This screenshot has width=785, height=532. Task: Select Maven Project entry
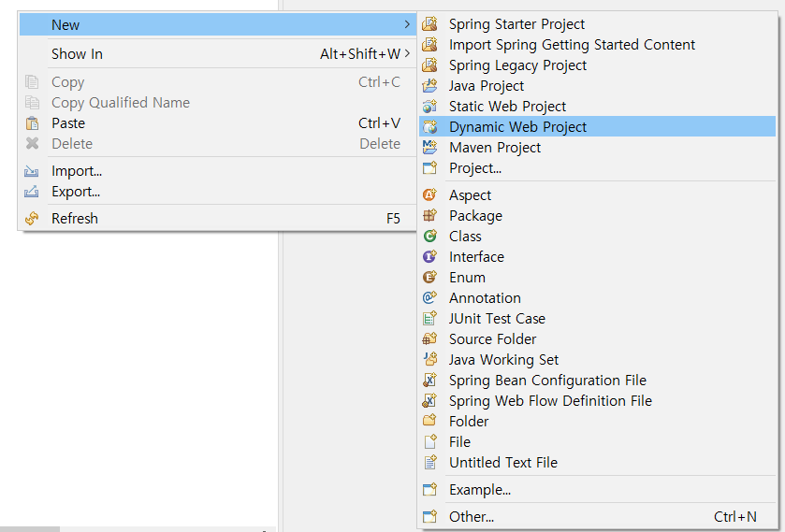click(597, 147)
